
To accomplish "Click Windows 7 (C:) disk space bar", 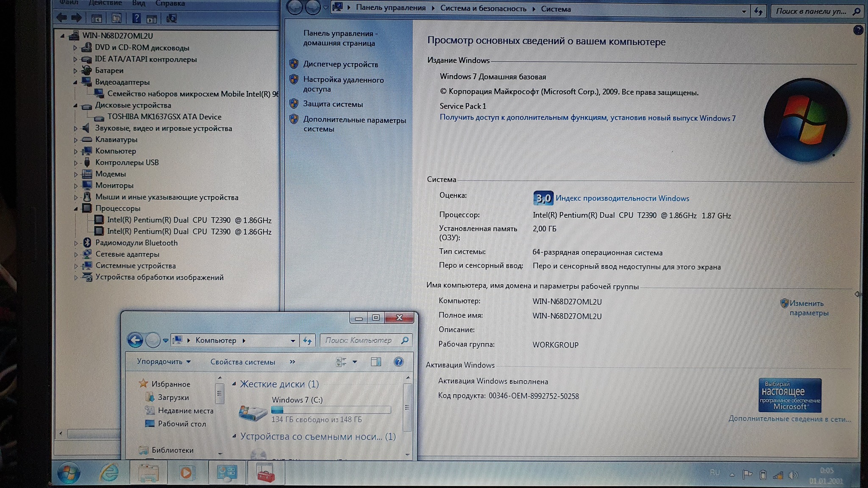I will [x=331, y=410].
